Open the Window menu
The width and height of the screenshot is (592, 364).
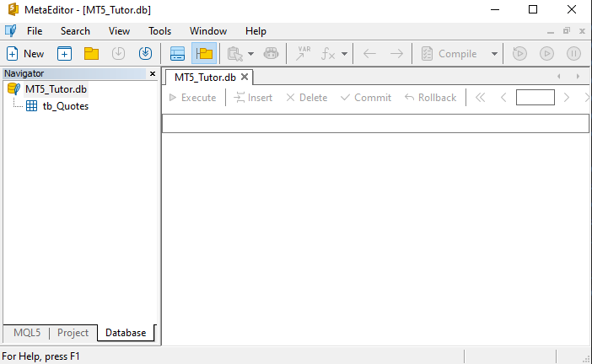pyautogui.click(x=208, y=31)
